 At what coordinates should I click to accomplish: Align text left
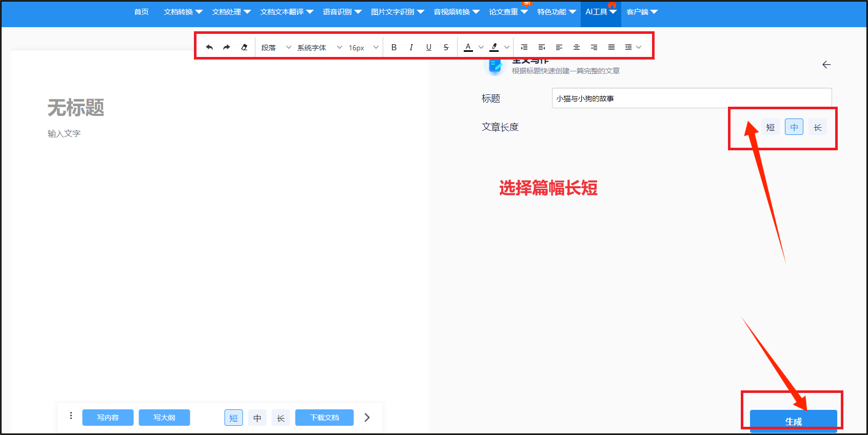click(559, 47)
